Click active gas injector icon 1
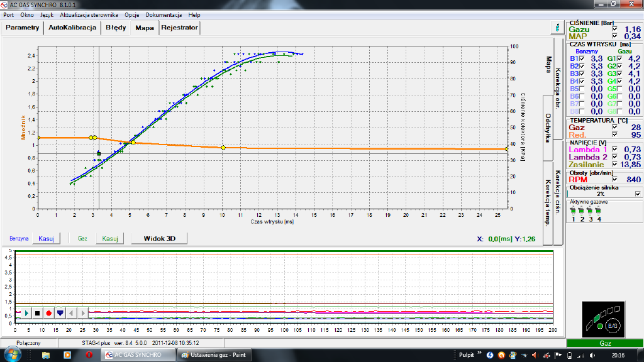The height and width of the screenshot is (362, 644). [x=574, y=211]
